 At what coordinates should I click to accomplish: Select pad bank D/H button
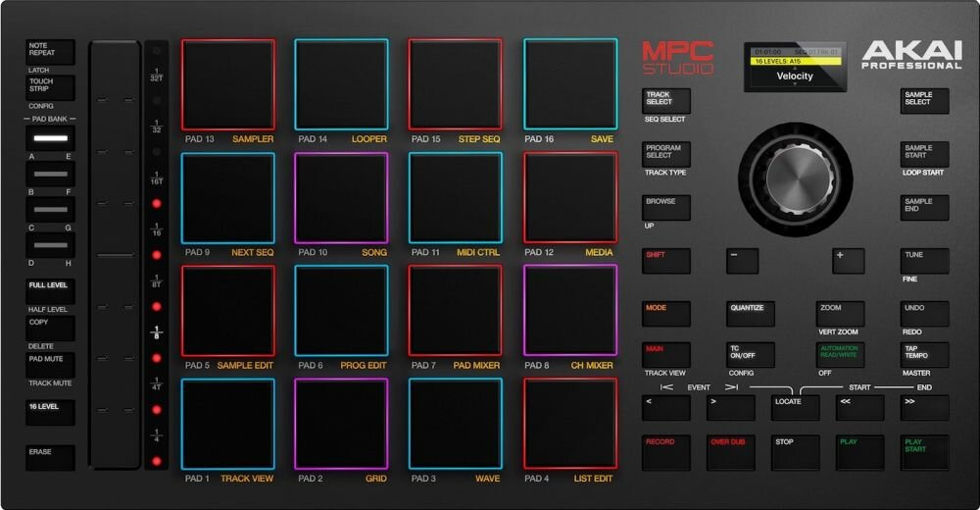click(x=50, y=245)
